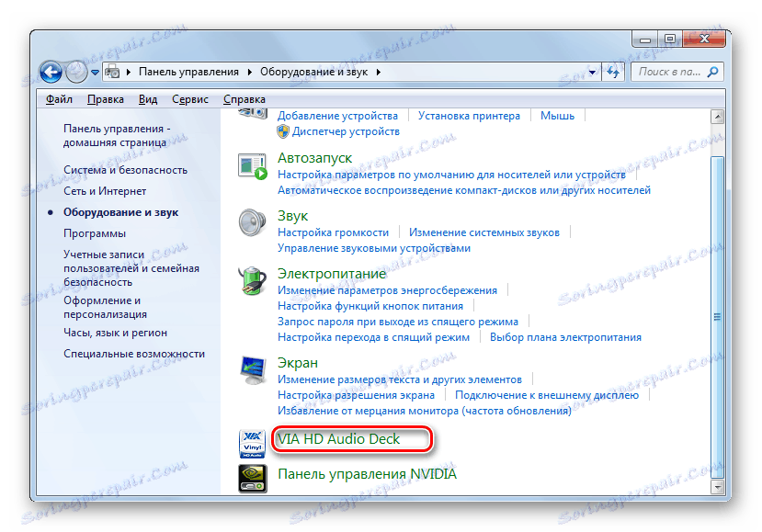Open Настройка функций кнопок питания

[x=370, y=306]
